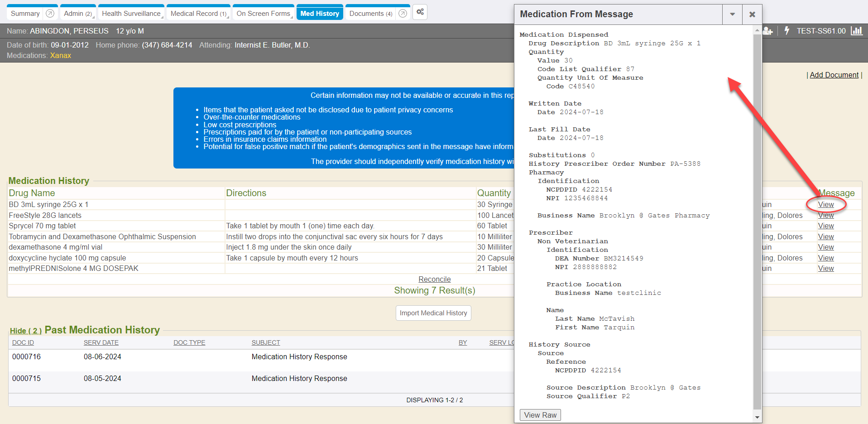Image resolution: width=868 pixels, height=424 pixels.
Task: Click the Reconcile link
Action: tap(434, 279)
